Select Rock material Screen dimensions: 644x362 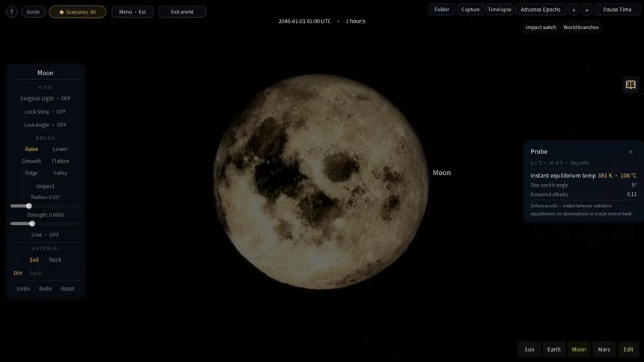(55, 260)
